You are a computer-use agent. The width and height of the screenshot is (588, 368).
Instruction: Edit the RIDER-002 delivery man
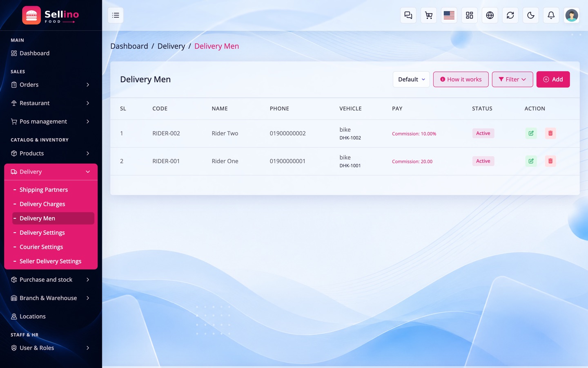pyautogui.click(x=531, y=133)
